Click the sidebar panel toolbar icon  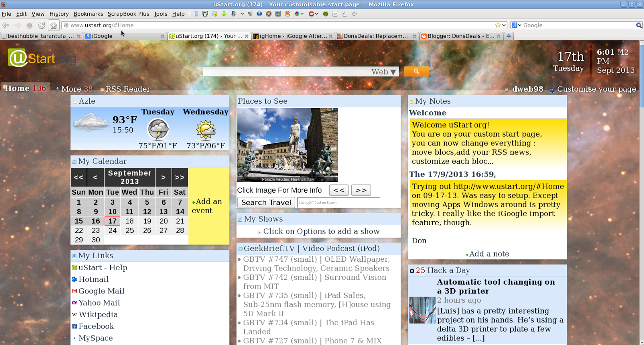[196, 14]
